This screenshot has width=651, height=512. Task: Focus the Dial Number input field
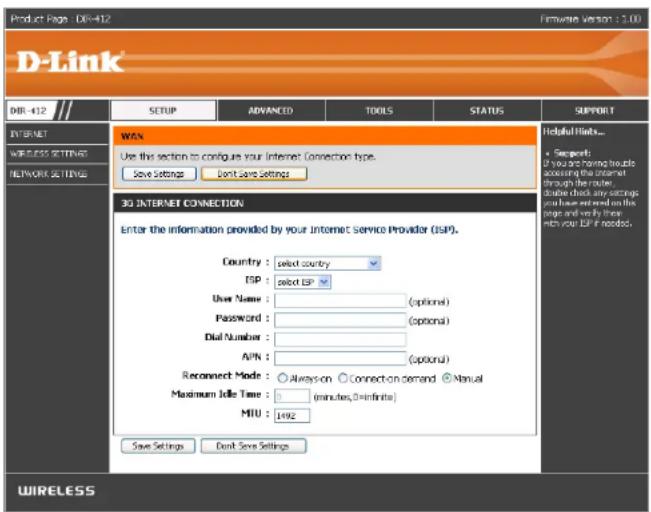(x=340, y=339)
